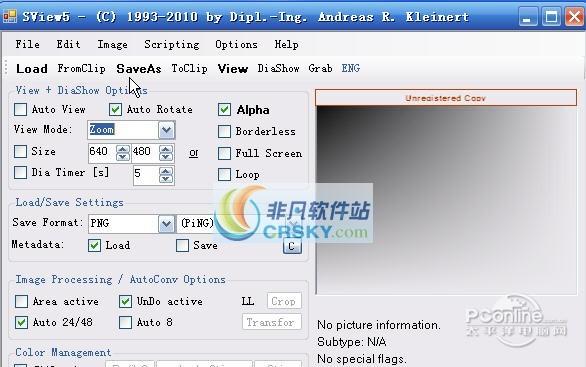Disable Auto Rotate checkbox
The image size is (586, 367).
click(x=115, y=110)
